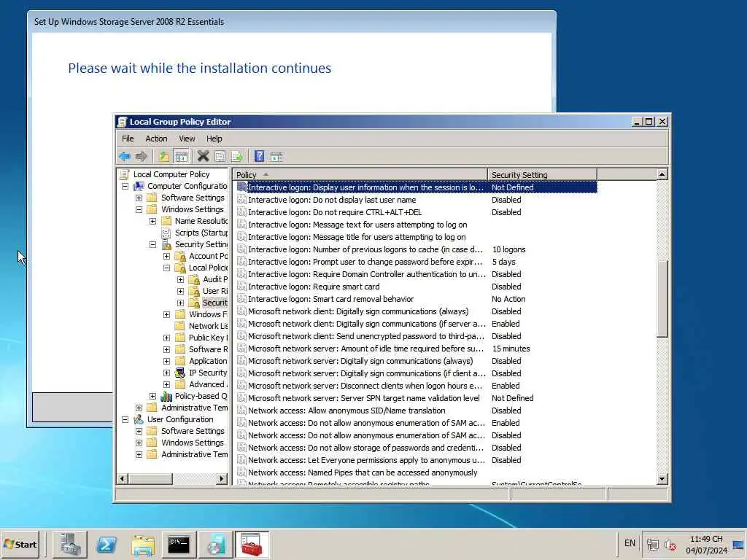Open the View menu
Viewport: 747px width, 560px height.
(x=187, y=139)
